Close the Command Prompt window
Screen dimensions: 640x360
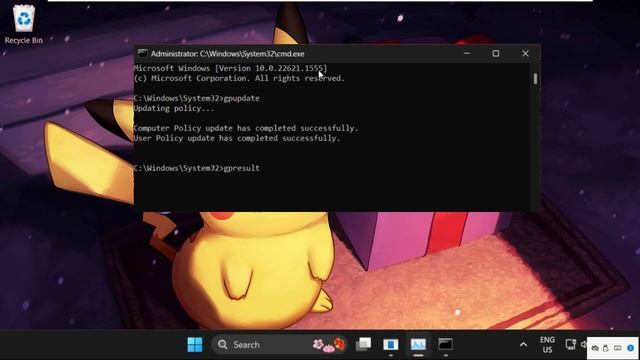click(525, 53)
